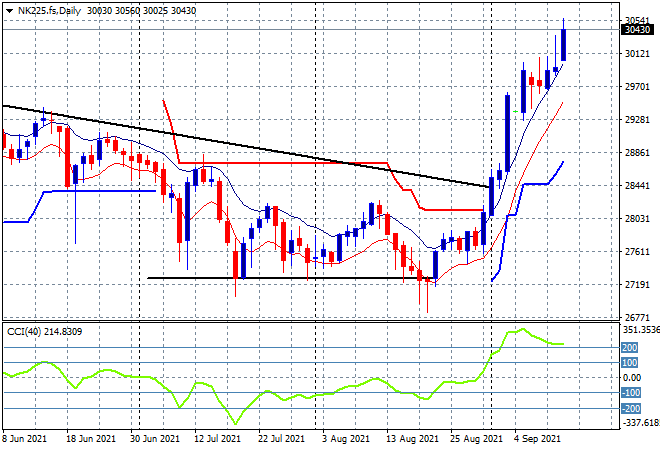Select the -337.618 CCI scale minimum label
The width and height of the screenshot is (660, 450).
[x=640, y=422]
